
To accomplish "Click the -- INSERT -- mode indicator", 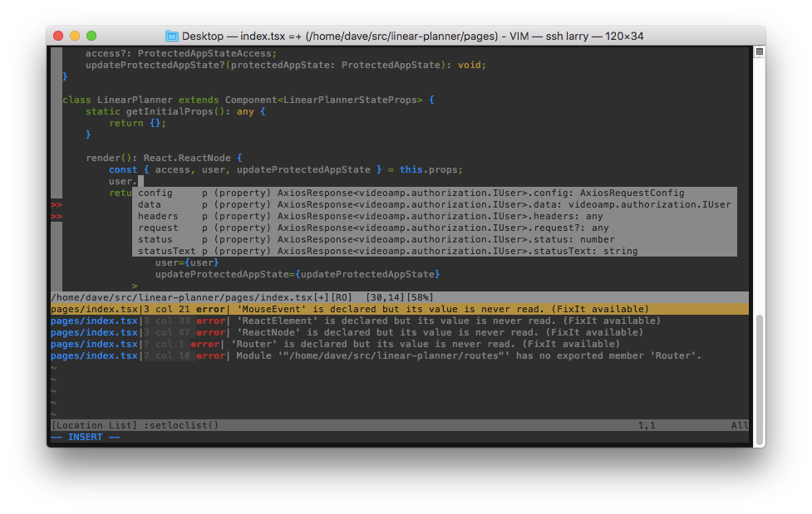I will pyautogui.click(x=86, y=438).
